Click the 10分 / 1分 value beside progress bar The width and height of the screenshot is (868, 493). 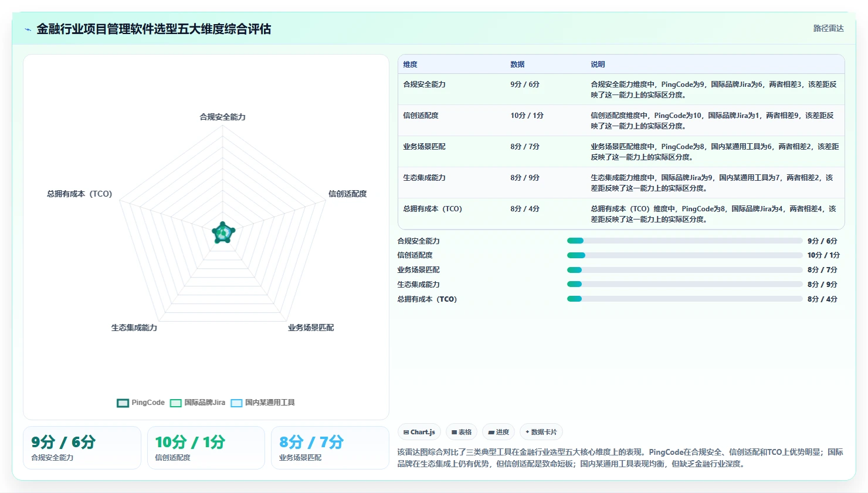coord(823,255)
